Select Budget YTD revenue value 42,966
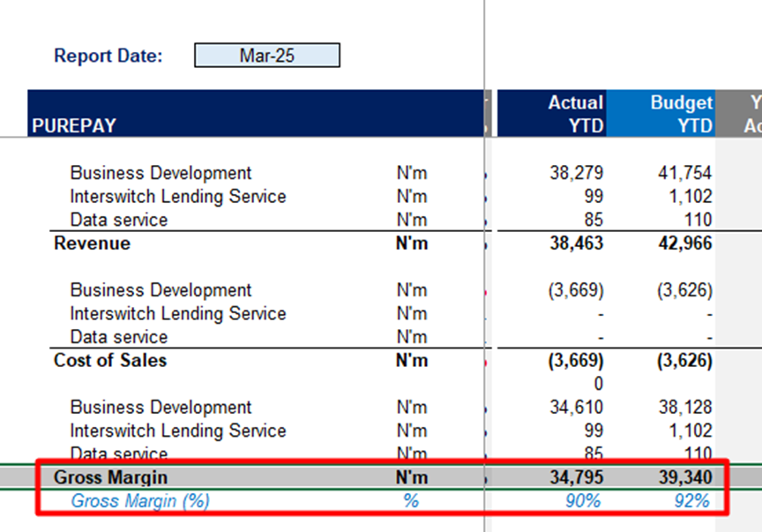 [682, 244]
